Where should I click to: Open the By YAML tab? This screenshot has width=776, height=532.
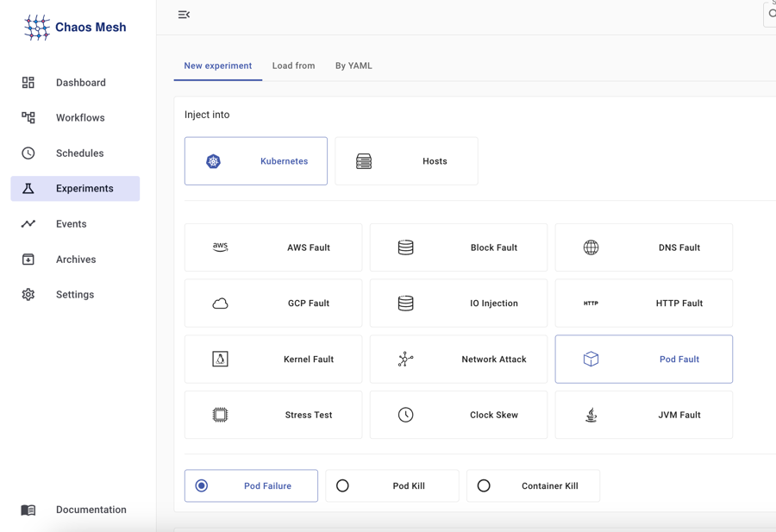pyautogui.click(x=354, y=66)
